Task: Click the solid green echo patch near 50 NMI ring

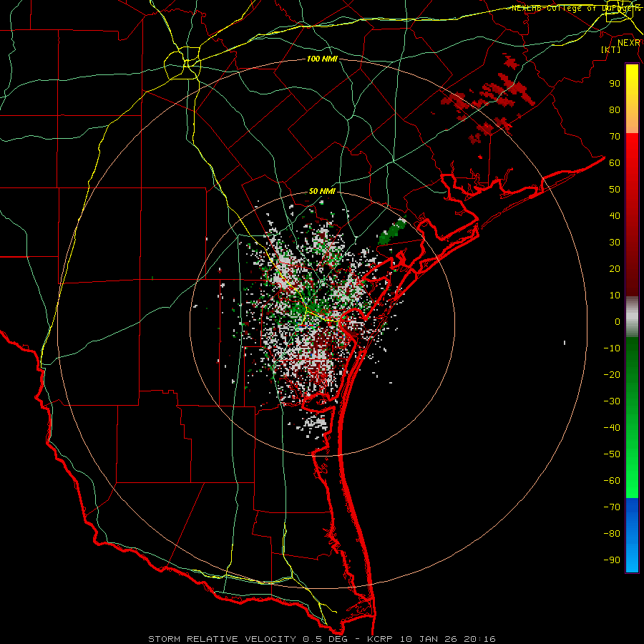Action: coord(391,232)
